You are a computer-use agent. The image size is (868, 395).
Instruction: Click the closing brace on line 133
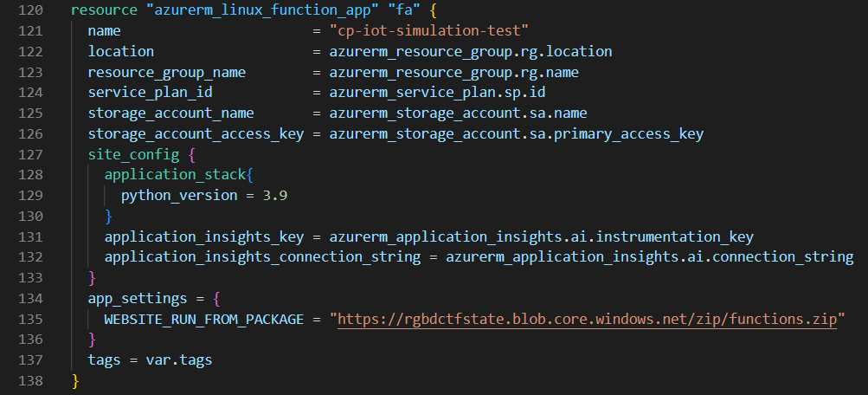pyautogui.click(x=93, y=278)
